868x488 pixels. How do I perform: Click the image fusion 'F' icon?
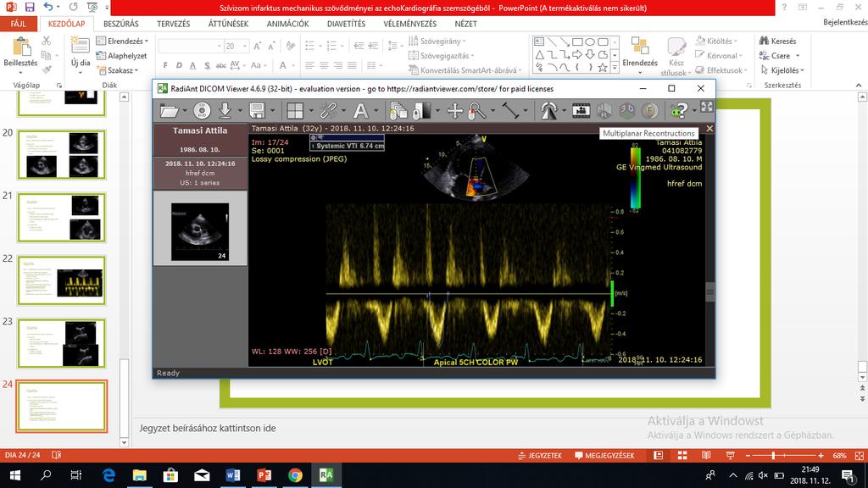point(650,111)
